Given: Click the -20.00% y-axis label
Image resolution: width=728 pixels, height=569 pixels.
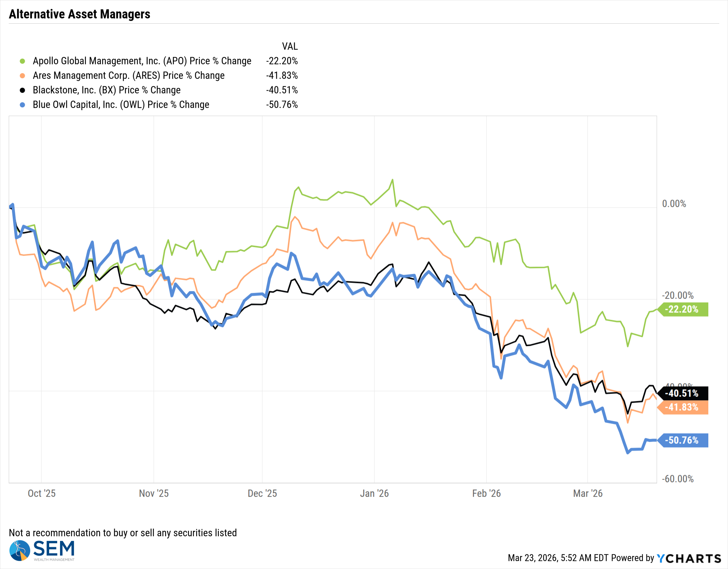Looking at the screenshot, I should [677, 295].
